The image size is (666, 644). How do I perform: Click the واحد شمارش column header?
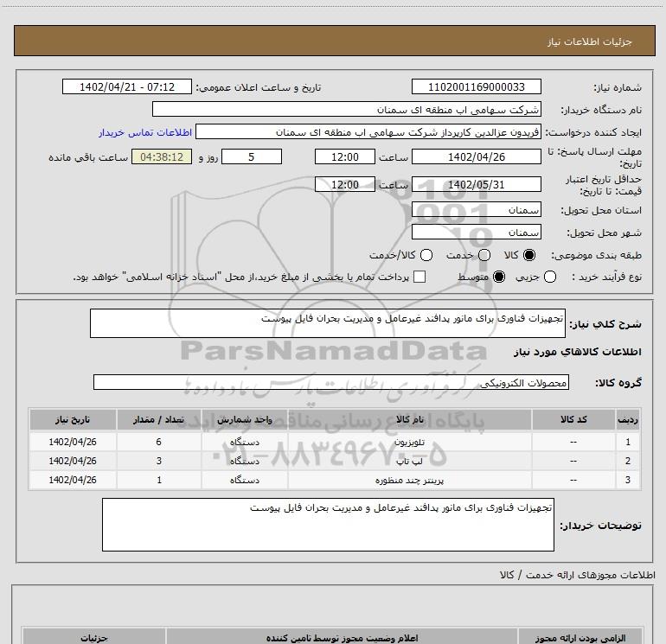pyautogui.click(x=245, y=419)
